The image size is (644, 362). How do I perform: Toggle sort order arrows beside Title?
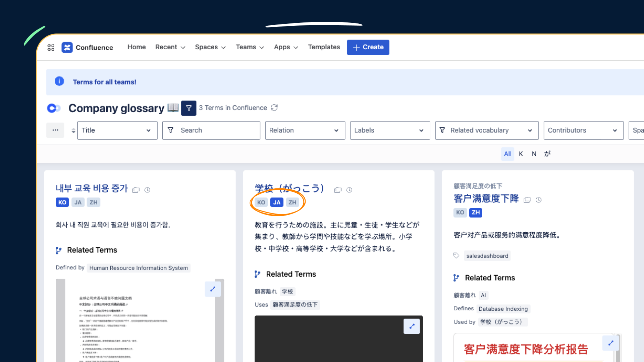pos(73,131)
